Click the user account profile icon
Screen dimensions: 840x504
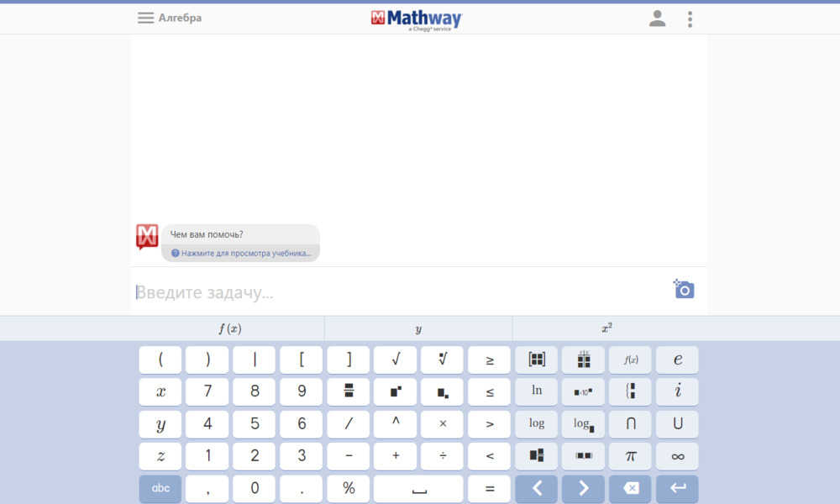pyautogui.click(x=657, y=18)
